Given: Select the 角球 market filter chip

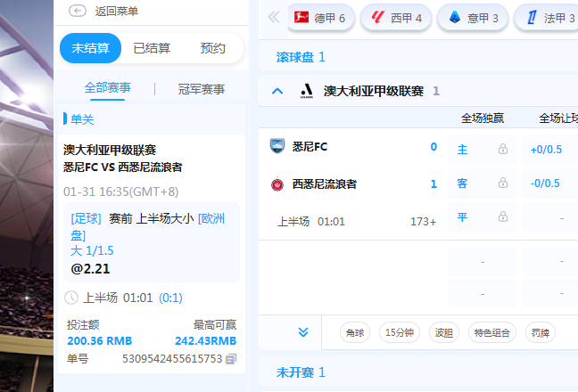Looking at the screenshot, I should tap(355, 332).
